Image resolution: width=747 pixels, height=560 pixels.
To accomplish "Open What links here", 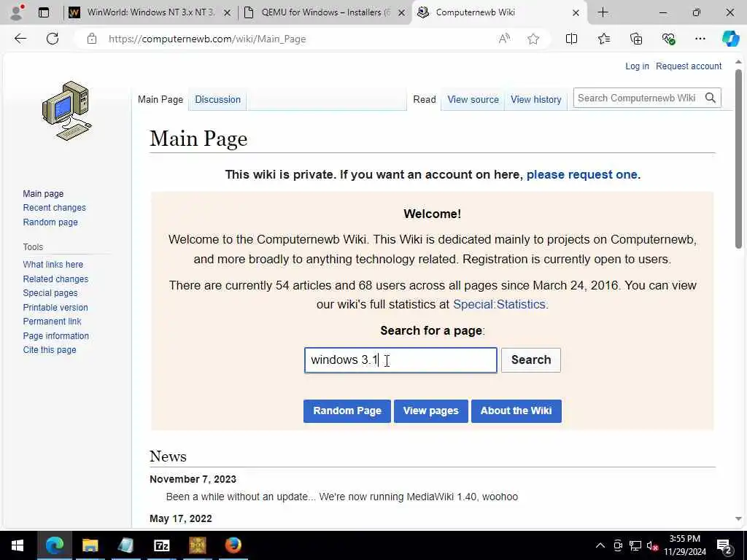I will pyautogui.click(x=53, y=265).
